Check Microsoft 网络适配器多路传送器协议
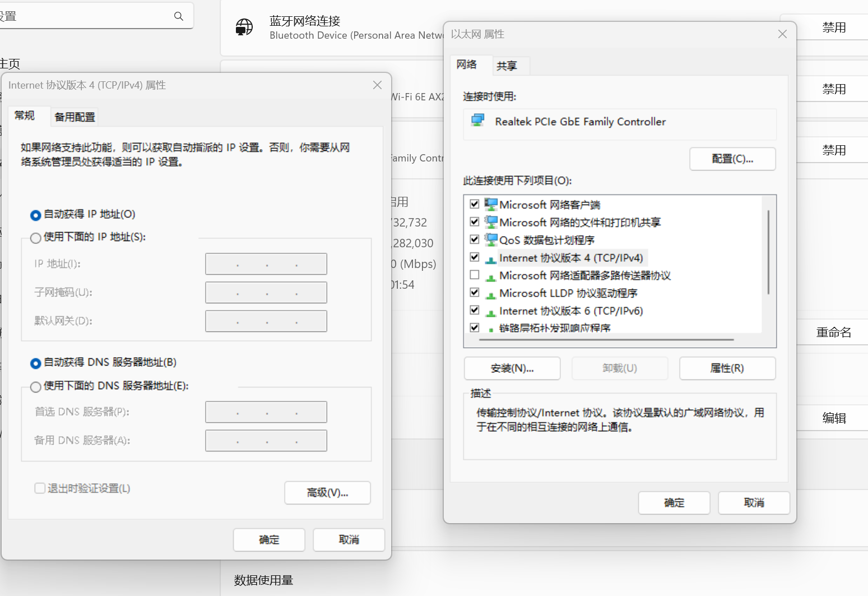This screenshot has width=868, height=596. coord(475,275)
